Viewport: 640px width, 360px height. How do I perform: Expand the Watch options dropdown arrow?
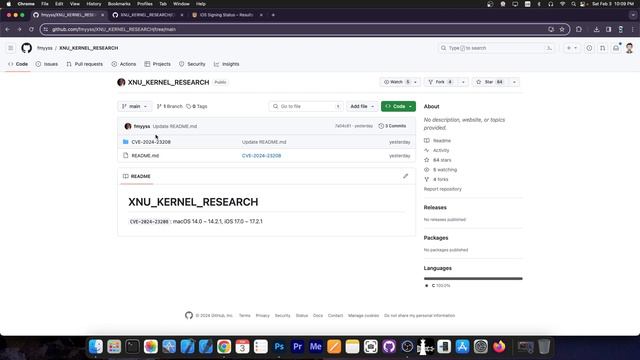tap(416, 82)
